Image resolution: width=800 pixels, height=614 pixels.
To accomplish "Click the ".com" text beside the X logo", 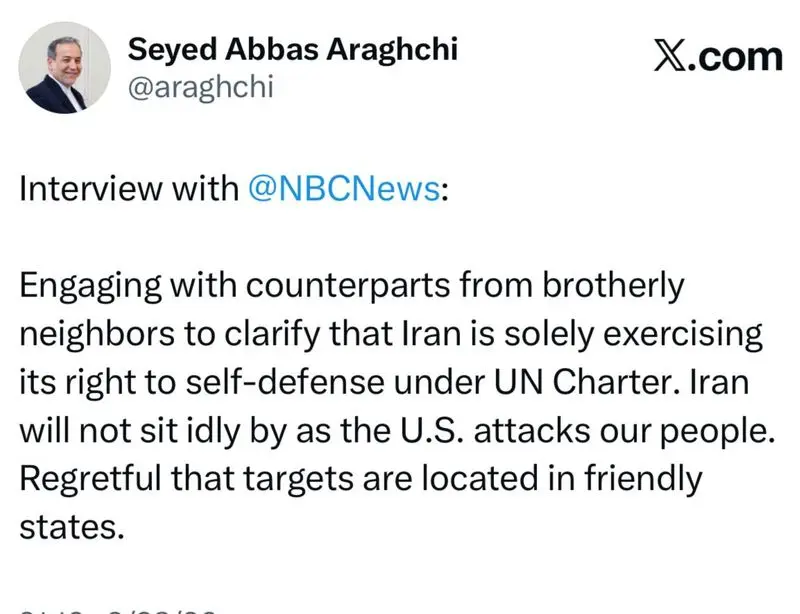I will (x=740, y=57).
